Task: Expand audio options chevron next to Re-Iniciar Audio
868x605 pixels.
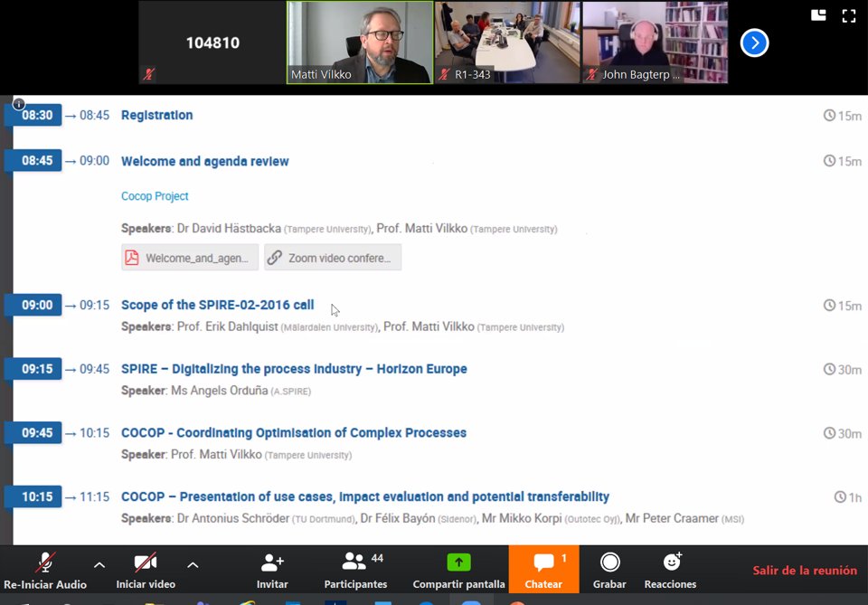Action: (x=99, y=565)
